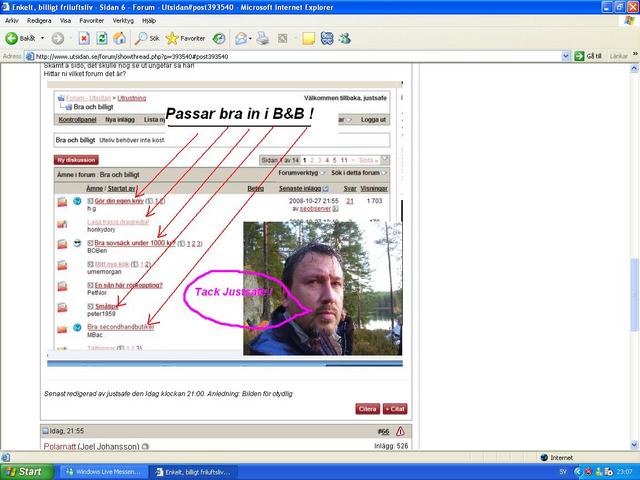Screen dimensions: 640x480
Task: Click the 'Senast redigerad av justsafe' edit note
Action: (168, 394)
